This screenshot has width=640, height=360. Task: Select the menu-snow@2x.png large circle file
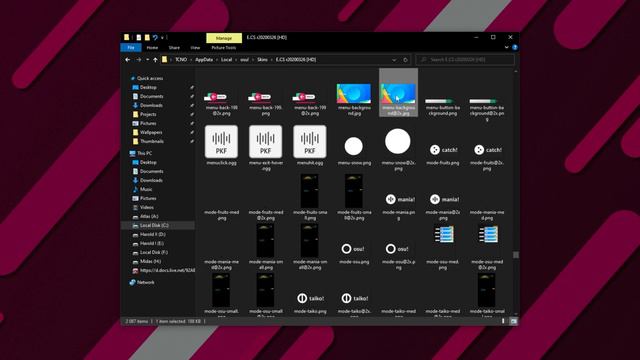(398, 141)
